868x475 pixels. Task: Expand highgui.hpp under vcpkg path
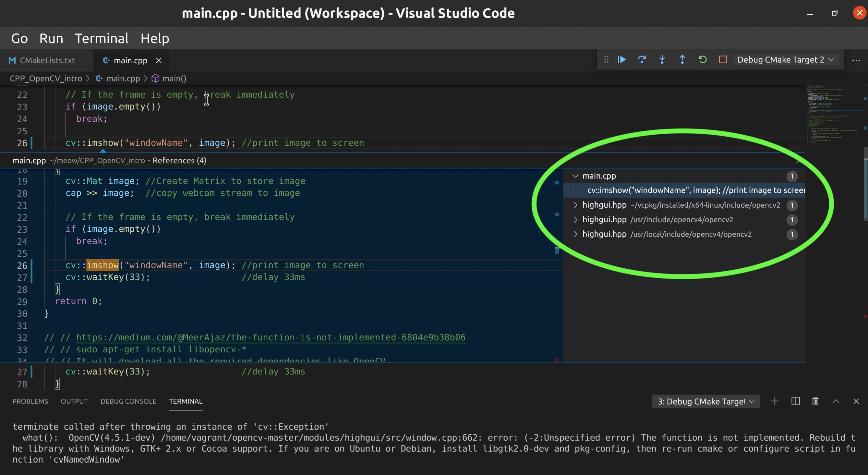575,205
